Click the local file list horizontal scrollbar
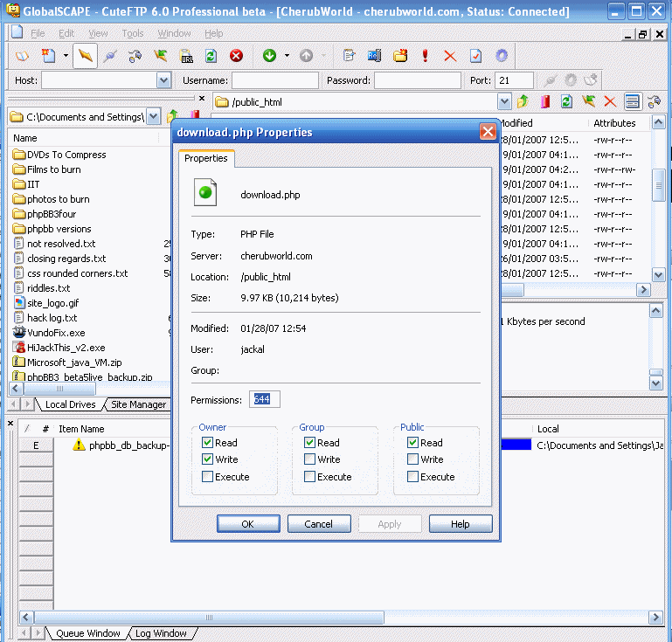The height and width of the screenshot is (642, 672). [59, 389]
